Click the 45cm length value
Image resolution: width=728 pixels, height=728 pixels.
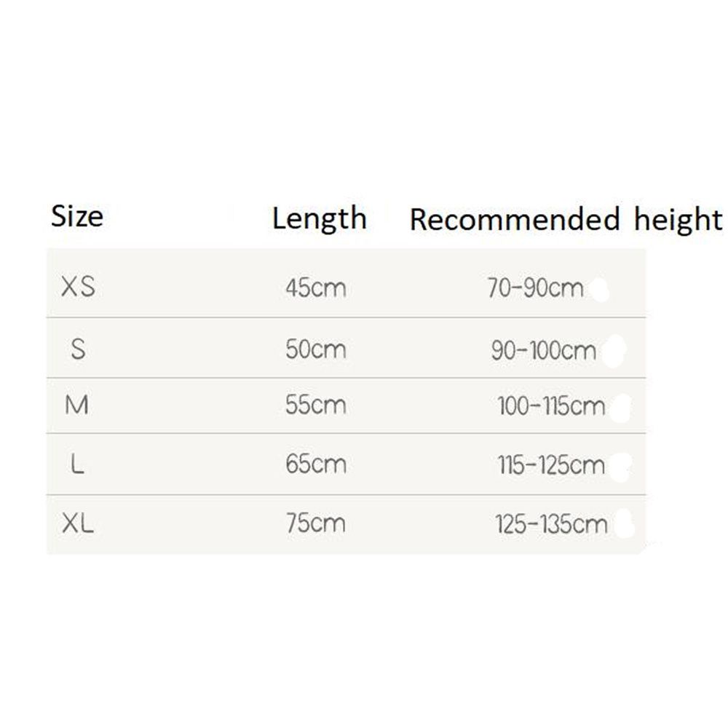(x=316, y=289)
